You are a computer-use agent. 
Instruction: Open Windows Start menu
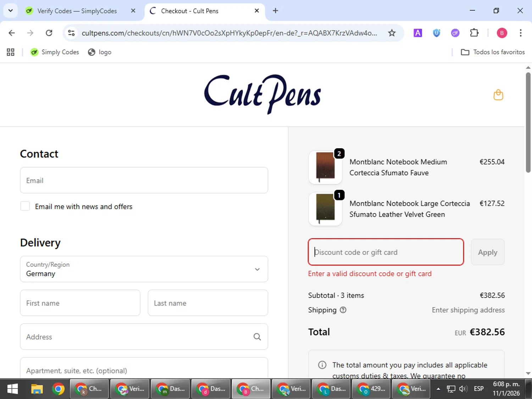pos(12,389)
